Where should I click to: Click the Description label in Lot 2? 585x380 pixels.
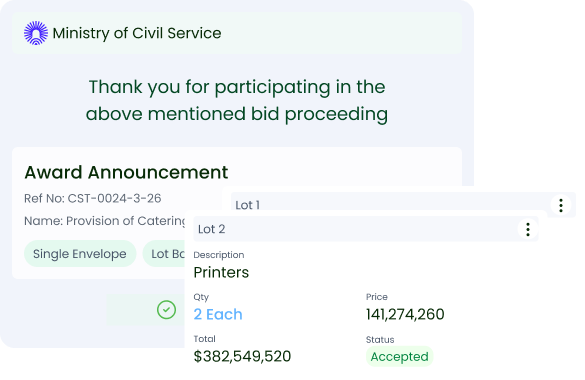click(x=219, y=255)
